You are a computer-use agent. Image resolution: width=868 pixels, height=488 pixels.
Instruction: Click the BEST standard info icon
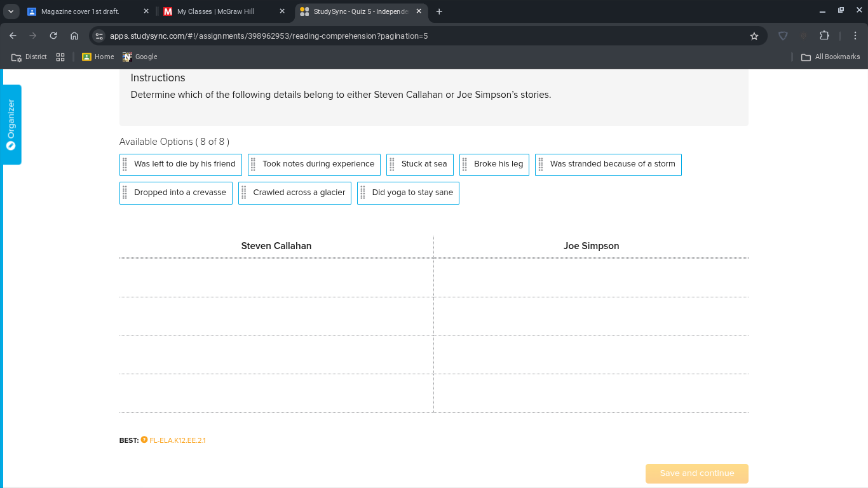click(144, 440)
